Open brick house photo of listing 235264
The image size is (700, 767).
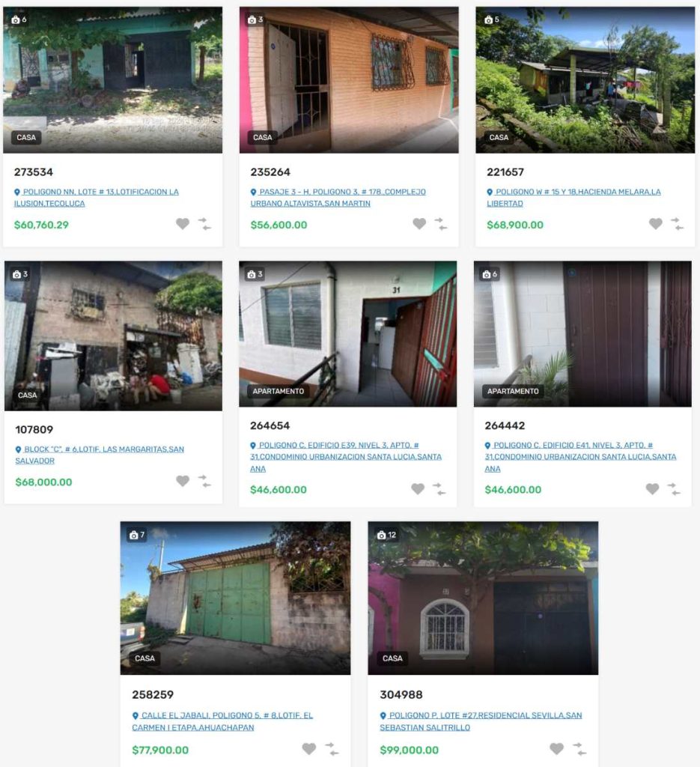pos(349,79)
